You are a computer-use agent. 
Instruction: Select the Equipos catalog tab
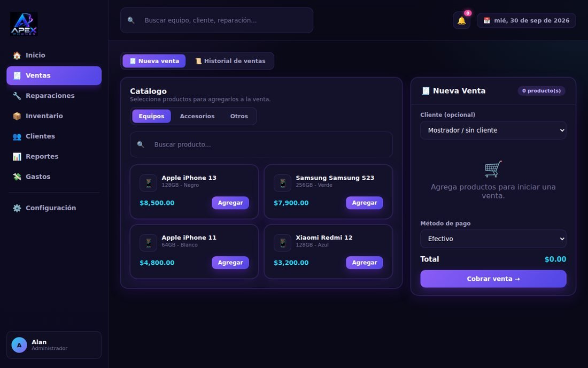151,116
